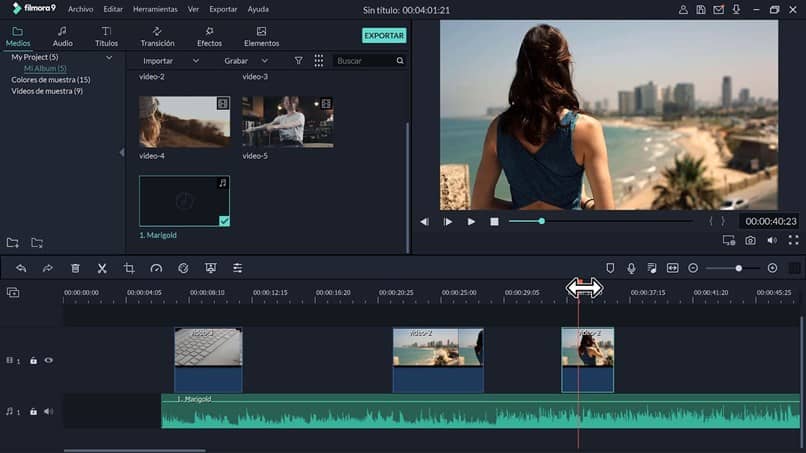This screenshot has height=453, width=806.
Task: Click the timeline zoom slider handle
Action: (x=739, y=268)
